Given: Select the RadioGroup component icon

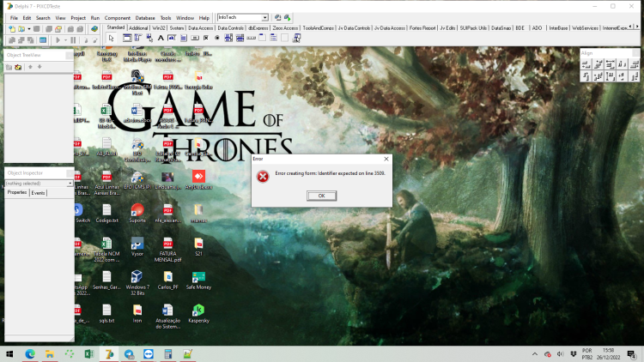Looking at the screenshot, I should point(273,38).
